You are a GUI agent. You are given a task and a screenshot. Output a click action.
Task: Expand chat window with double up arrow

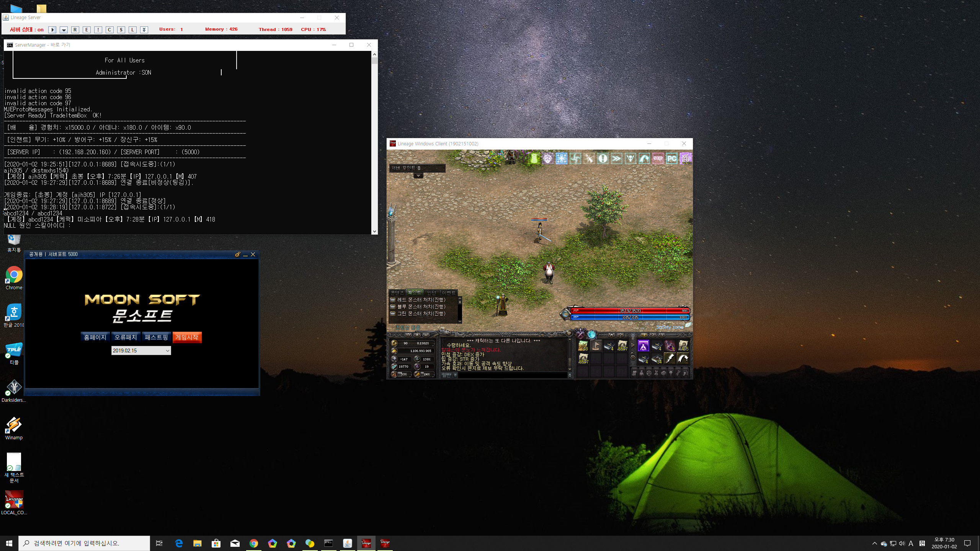tap(570, 375)
